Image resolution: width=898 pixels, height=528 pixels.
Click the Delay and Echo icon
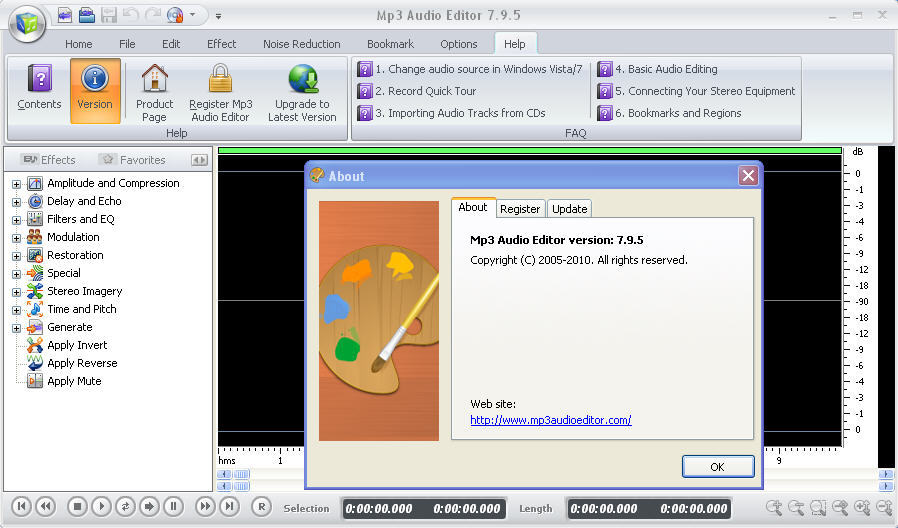click(x=35, y=201)
